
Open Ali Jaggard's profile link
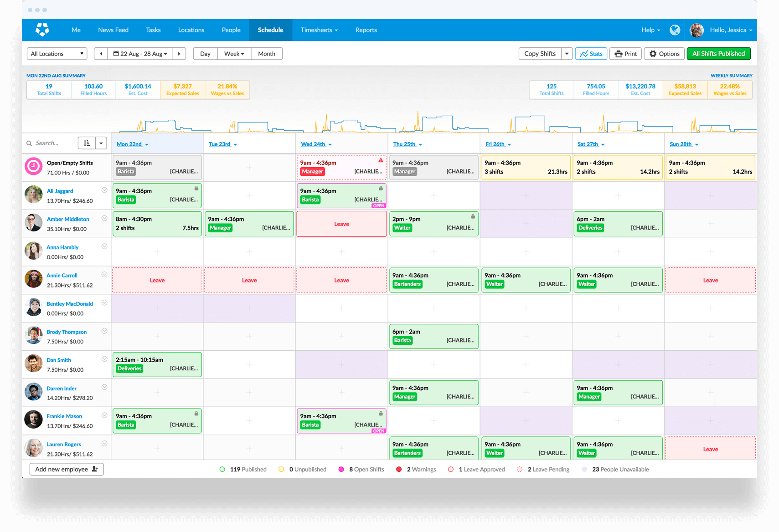click(60, 191)
